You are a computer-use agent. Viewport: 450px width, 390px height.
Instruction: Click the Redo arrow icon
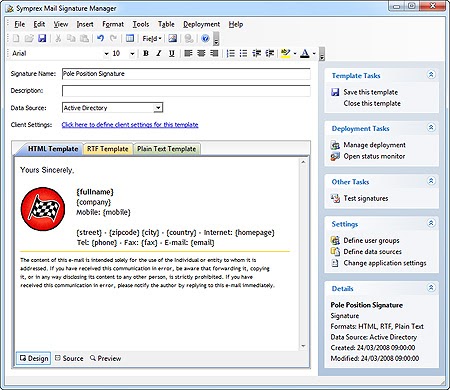tap(113, 38)
